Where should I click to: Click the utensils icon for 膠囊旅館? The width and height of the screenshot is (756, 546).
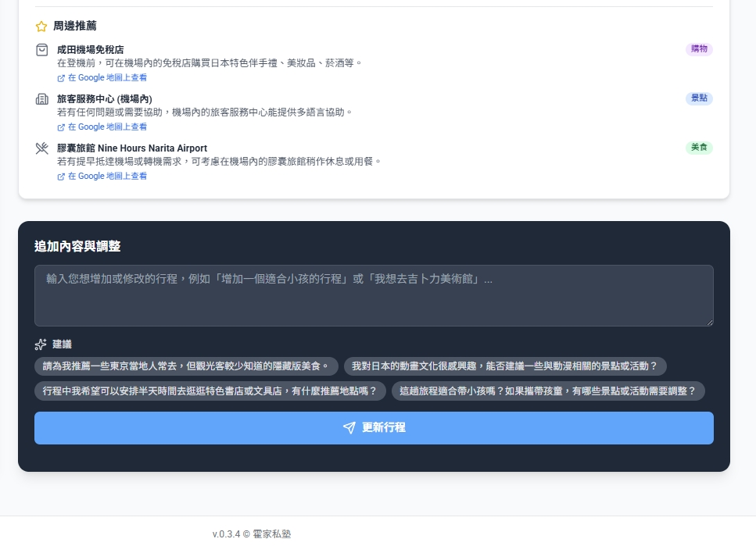click(x=42, y=148)
